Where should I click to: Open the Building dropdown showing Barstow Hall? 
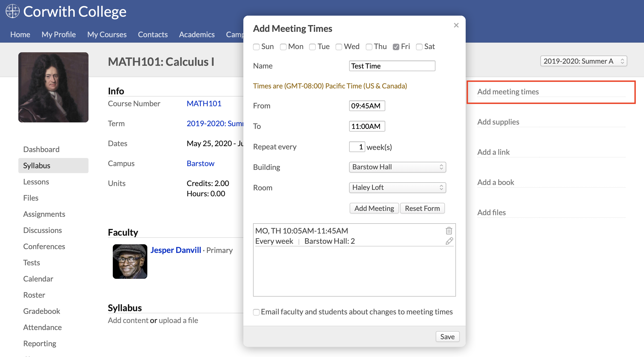[x=397, y=167]
